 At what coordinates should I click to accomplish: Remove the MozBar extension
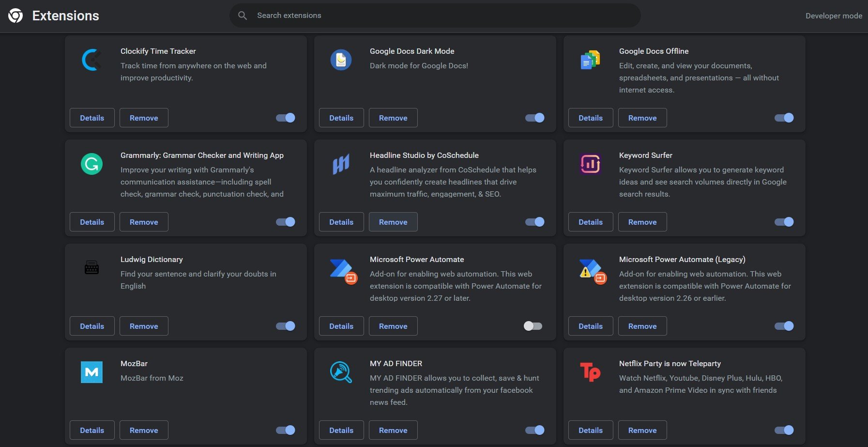[144, 430]
